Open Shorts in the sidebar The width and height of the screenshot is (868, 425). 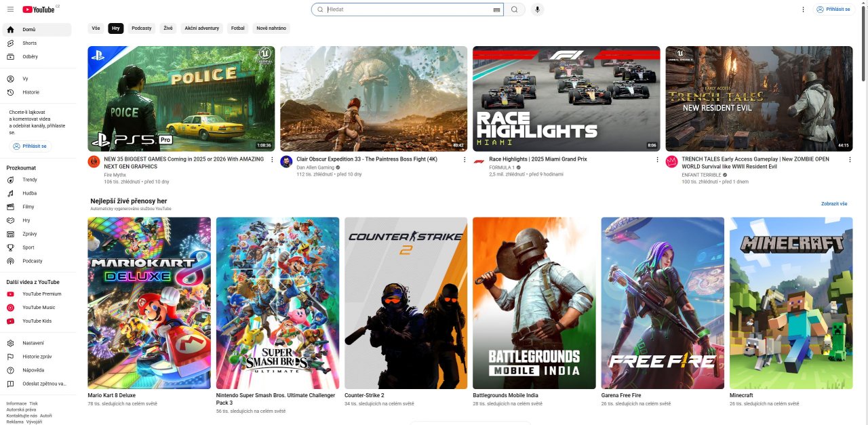coord(37,43)
